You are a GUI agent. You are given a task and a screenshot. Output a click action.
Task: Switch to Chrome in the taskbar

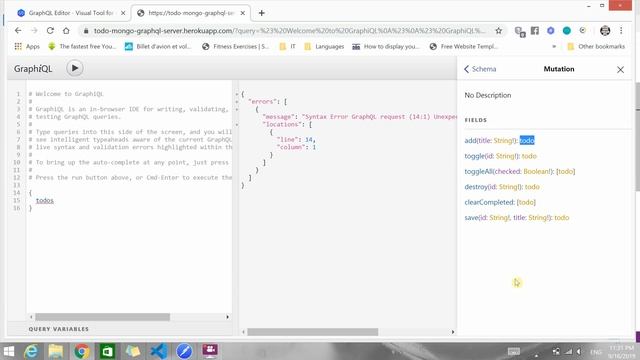(x=81, y=351)
